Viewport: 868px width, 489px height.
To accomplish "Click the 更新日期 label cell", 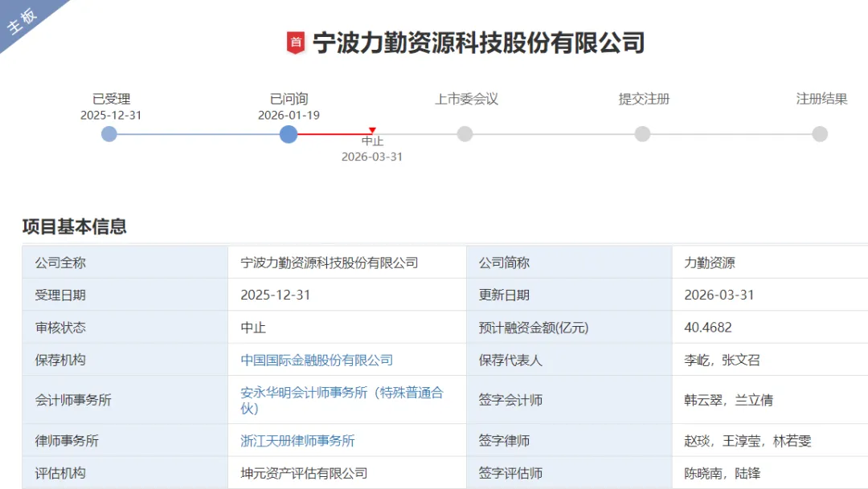I will (x=569, y=295).
